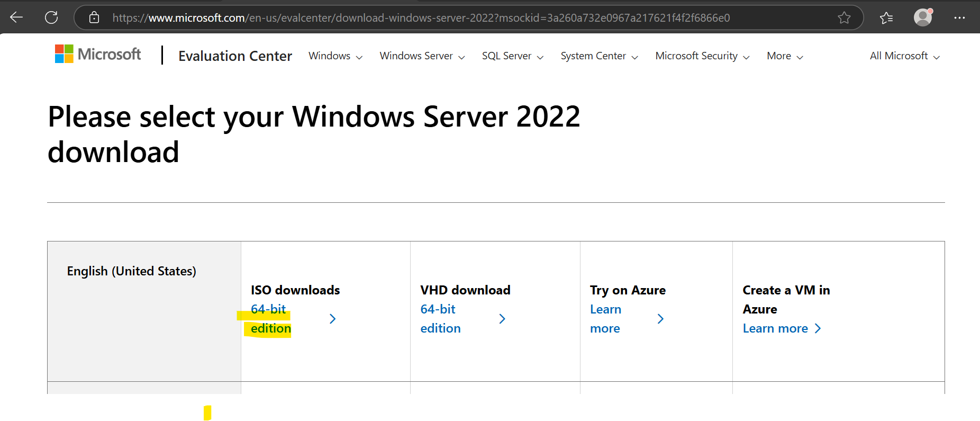The image size is (980, 421).
Task: Select the ISO downloads heading
Action: pos(295,290)
